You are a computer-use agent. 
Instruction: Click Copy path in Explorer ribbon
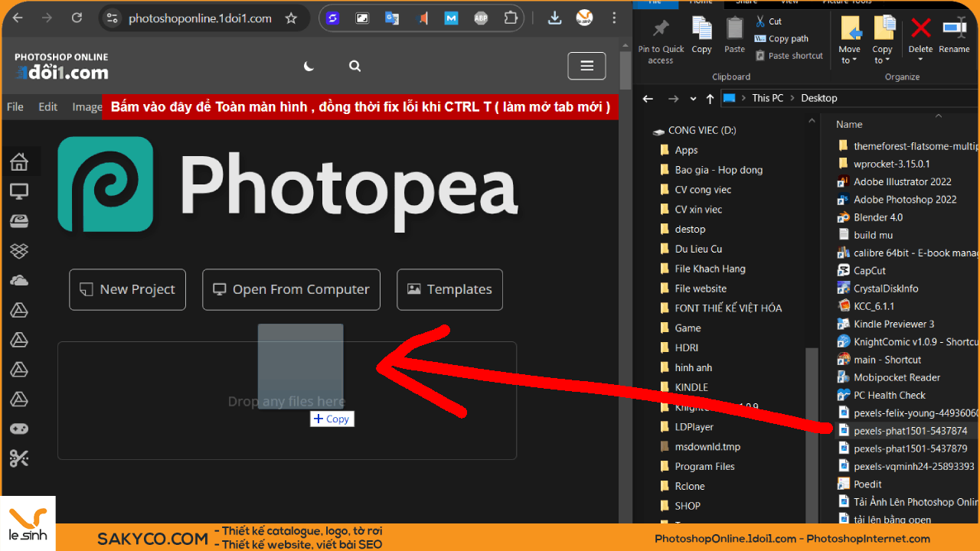(x=781, y=38)
